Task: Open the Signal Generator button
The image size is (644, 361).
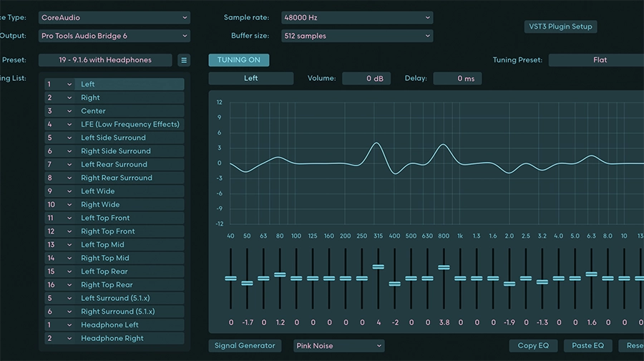Action: tap(245, 345)
